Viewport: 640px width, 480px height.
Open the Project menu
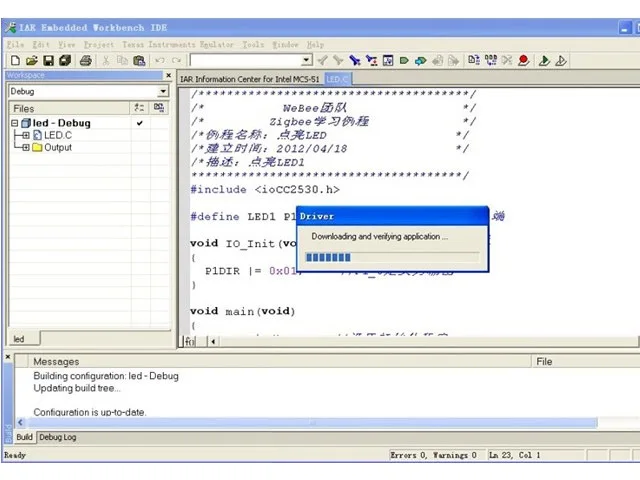tap(99, 44)
